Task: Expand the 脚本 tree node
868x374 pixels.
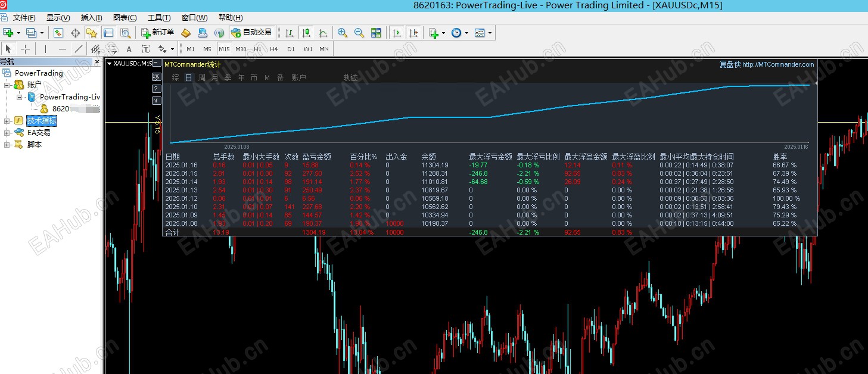Action: (x=7, y=145)
